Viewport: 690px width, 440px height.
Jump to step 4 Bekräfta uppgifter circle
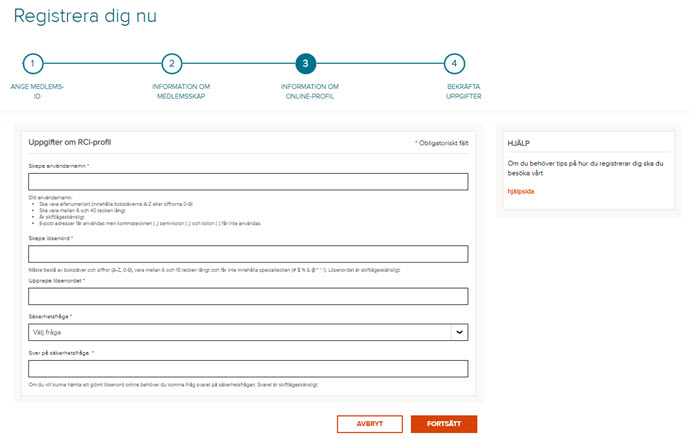coord(454,64)
